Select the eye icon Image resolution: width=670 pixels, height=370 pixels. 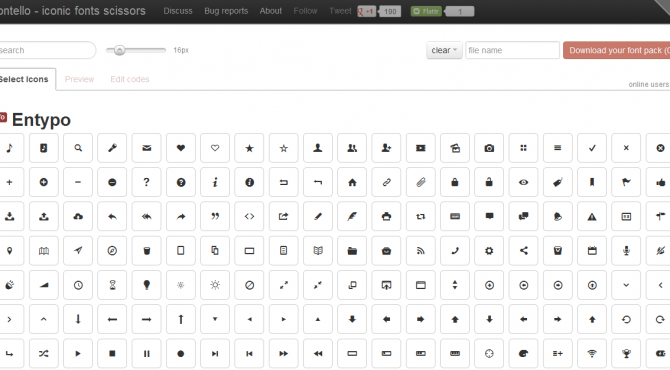pos(523,182)
